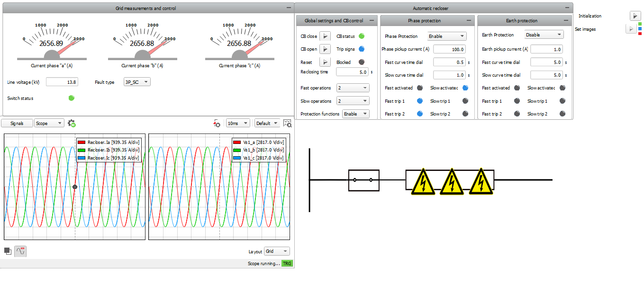Viewport: 644px width, 294px height.
Task: Click the Signals button
Action: coord(17,123)
